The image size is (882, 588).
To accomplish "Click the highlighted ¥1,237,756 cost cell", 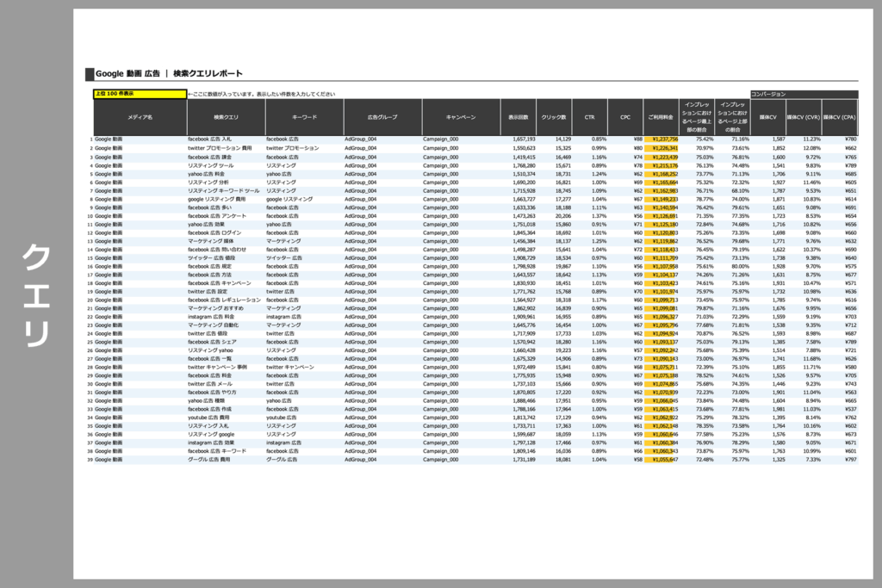I will pyautogui.click(x=661, y=139).
